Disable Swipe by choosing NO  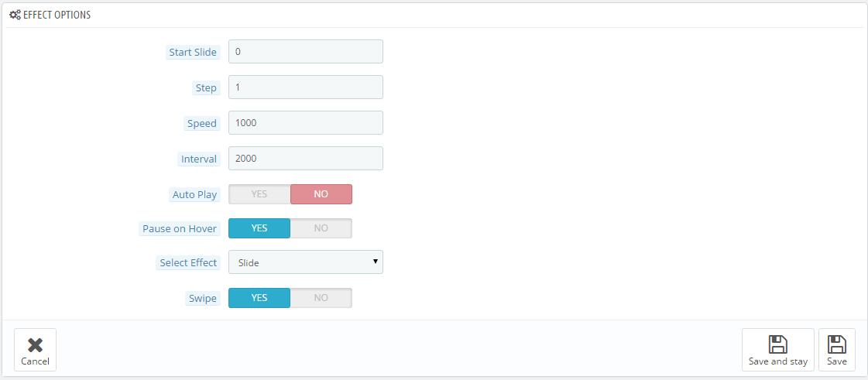(321, 298)
